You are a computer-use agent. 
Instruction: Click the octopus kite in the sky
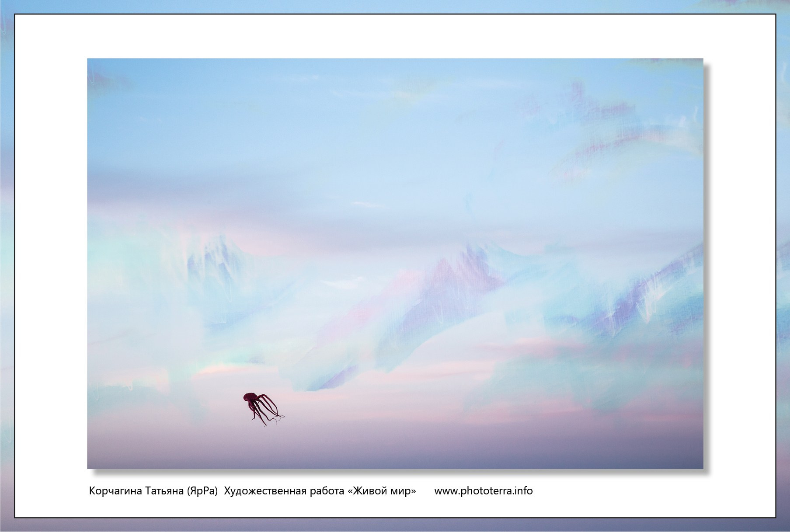click(260, 407)
